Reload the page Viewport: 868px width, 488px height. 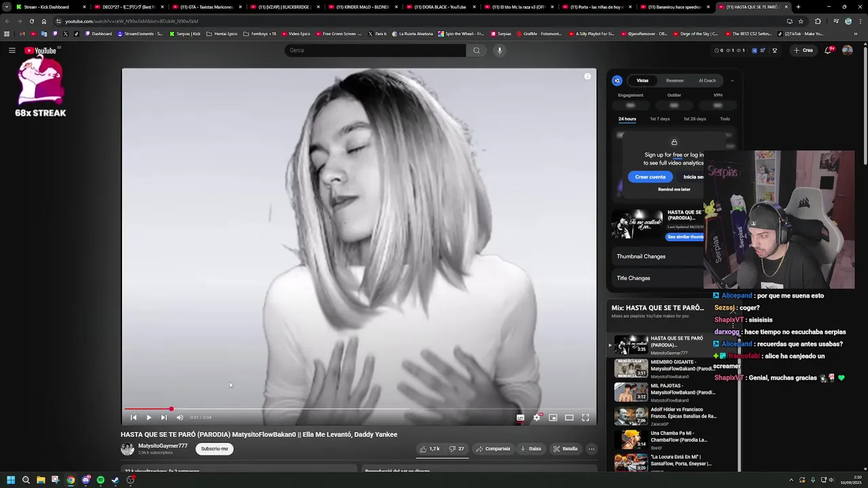31,21
